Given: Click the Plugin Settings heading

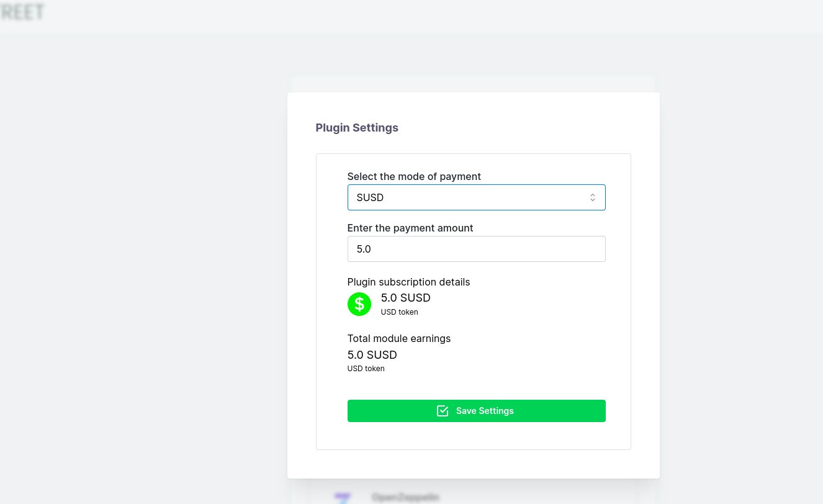Looking at the screenshot, I should point(357,128).
